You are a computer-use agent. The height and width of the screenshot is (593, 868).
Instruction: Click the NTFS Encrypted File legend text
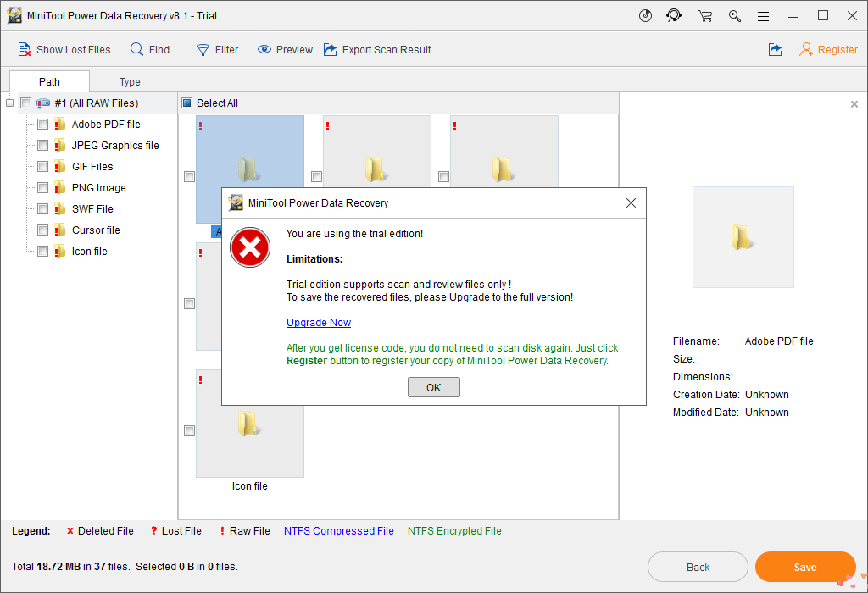coord(454,531)
